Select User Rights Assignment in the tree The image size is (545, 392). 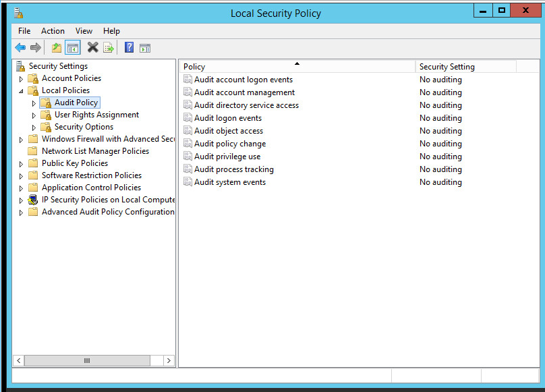point(96,115)
